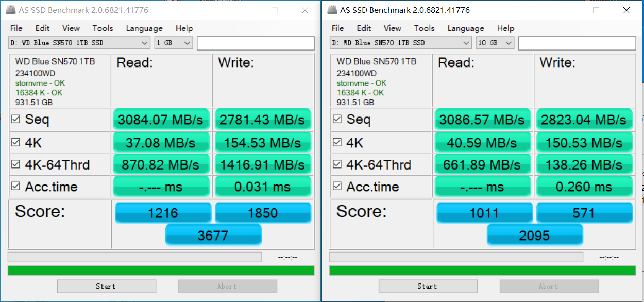This screenshot has height=302, width=644.
Task: Open Language menu in left window
Action: [144, 28]
